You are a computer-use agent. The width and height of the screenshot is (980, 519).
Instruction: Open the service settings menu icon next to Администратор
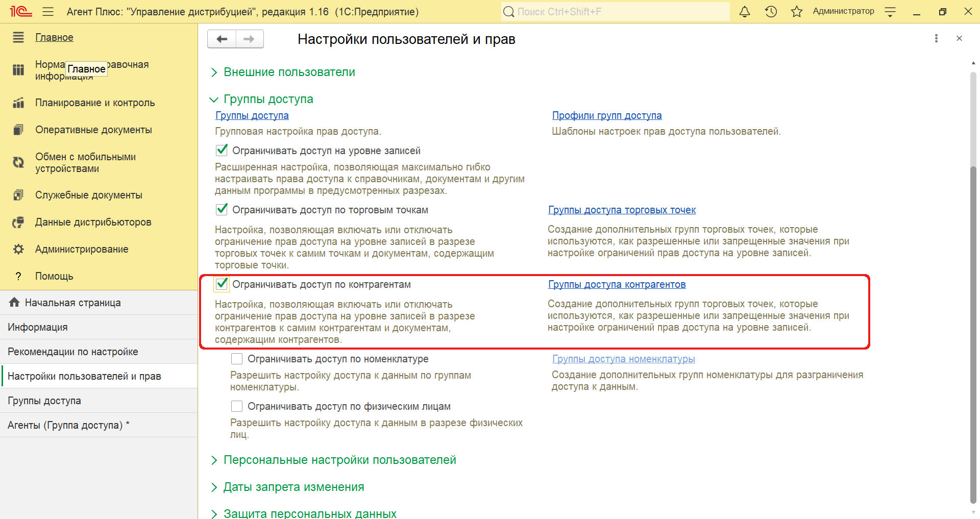click(890, 12)
